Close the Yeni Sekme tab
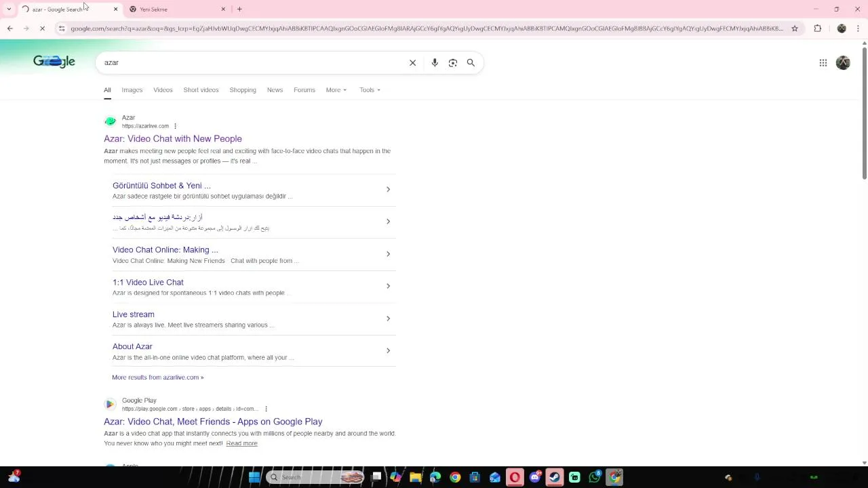 click(223, 9)
